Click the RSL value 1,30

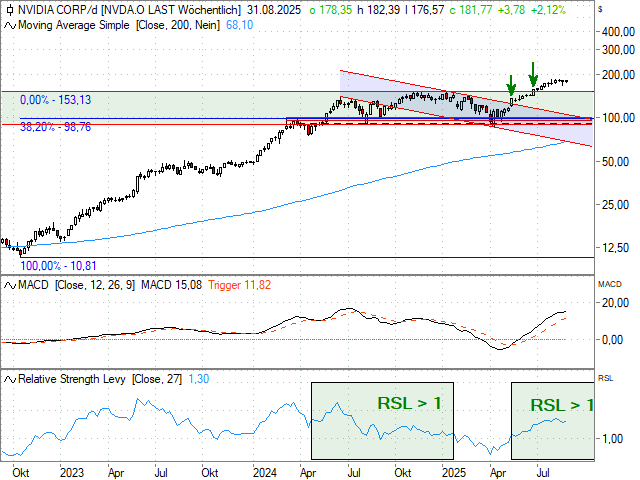pyautogui.click(x=199, y=379)
